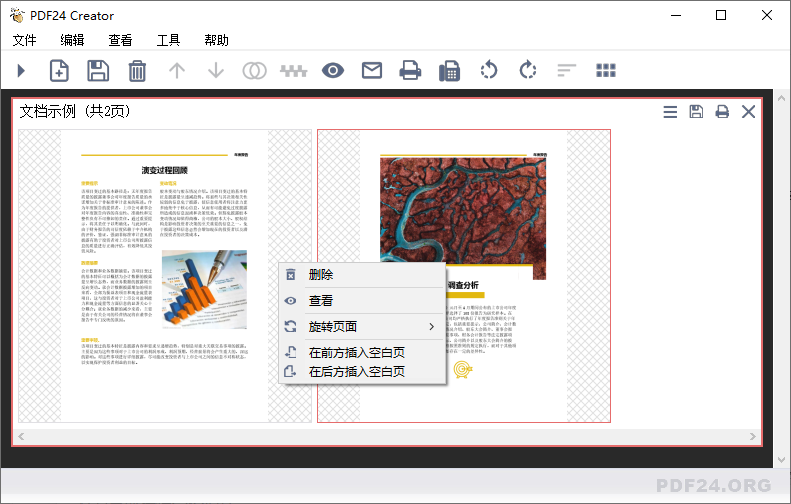Open the 查看 menu

tap(120, 40)
